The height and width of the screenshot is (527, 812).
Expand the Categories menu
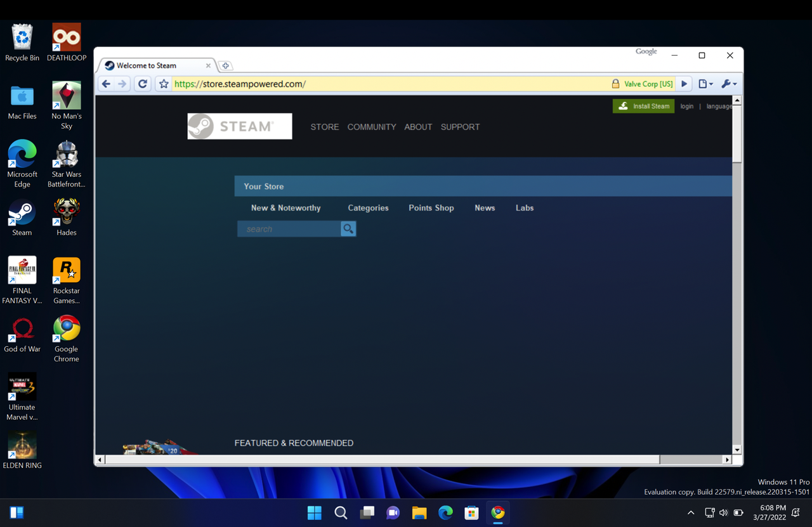[368, 208]
